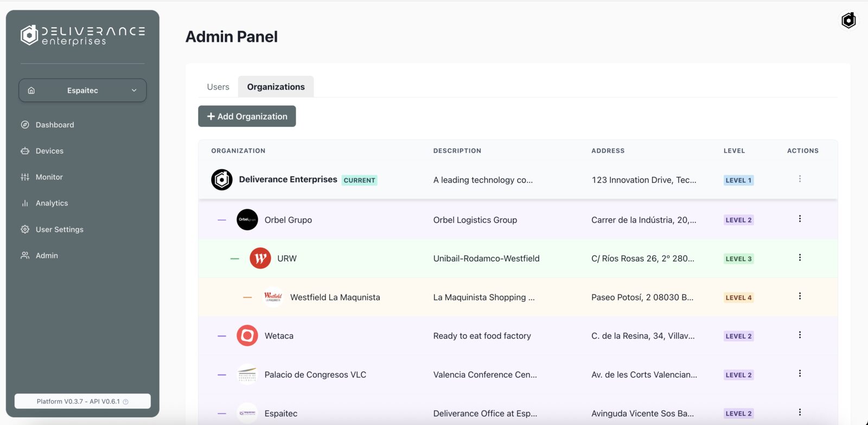Image resolution: width=868 pixels, height=425 pixels.
Task: Click the Admin people icon
Action: point(25,256)
